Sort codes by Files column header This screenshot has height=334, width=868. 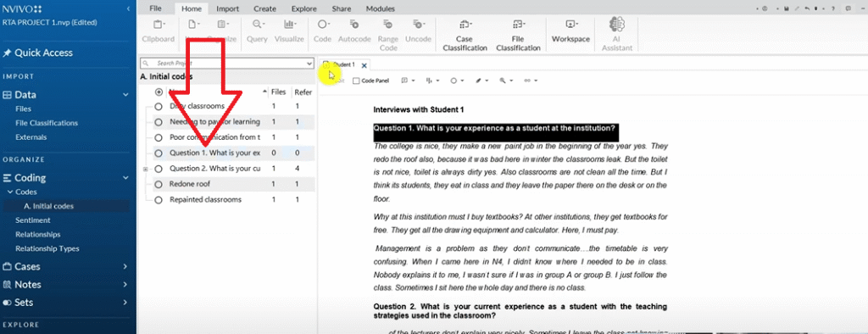click(x=278, y=92)
